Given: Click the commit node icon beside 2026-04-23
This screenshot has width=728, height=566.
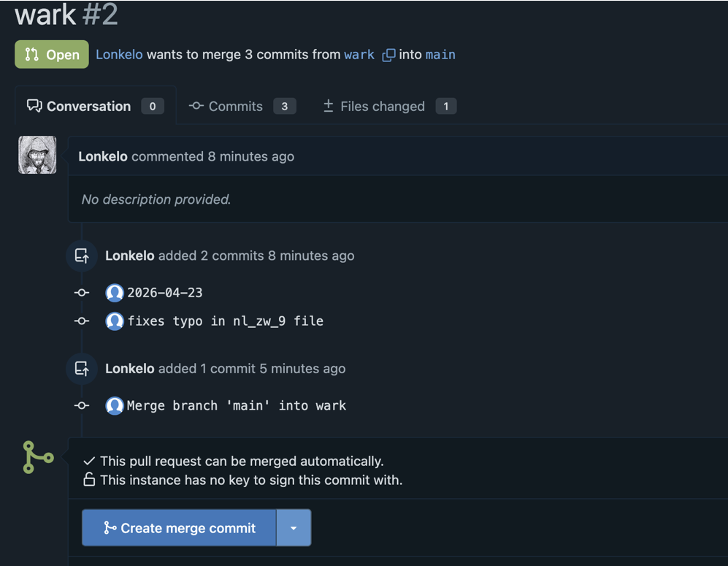Looking at the screenshot, I should [x=82, y=293].
